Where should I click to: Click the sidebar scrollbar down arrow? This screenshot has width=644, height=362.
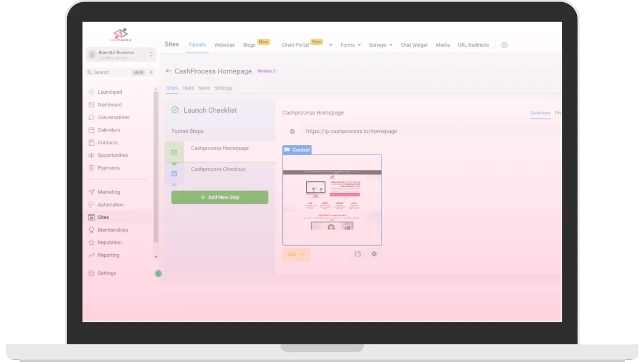point(156,257)
